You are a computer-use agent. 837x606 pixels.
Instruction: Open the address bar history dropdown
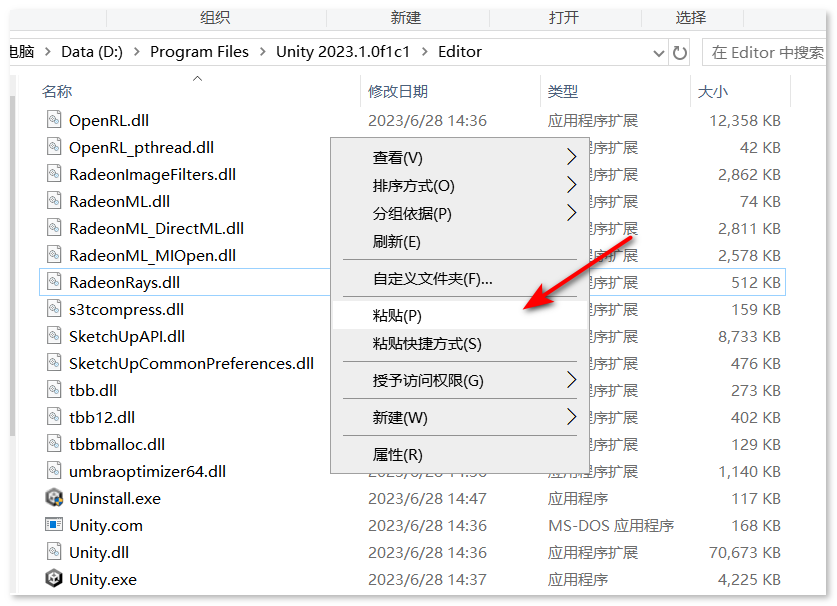[659, 53]
